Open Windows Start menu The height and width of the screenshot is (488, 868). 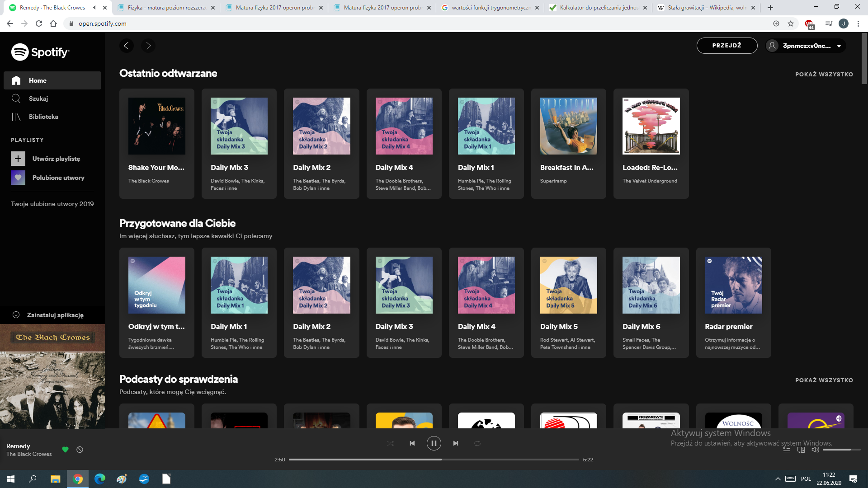tap(11, 479)
